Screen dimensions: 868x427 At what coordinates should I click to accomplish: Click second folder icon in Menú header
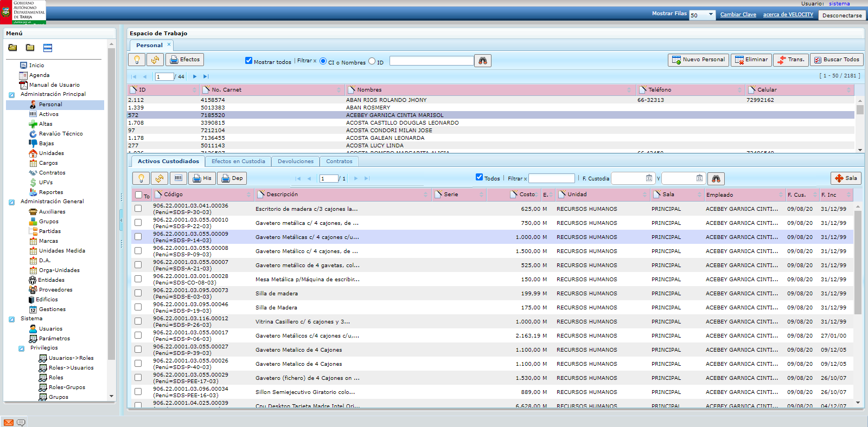[x=30, y=48]
